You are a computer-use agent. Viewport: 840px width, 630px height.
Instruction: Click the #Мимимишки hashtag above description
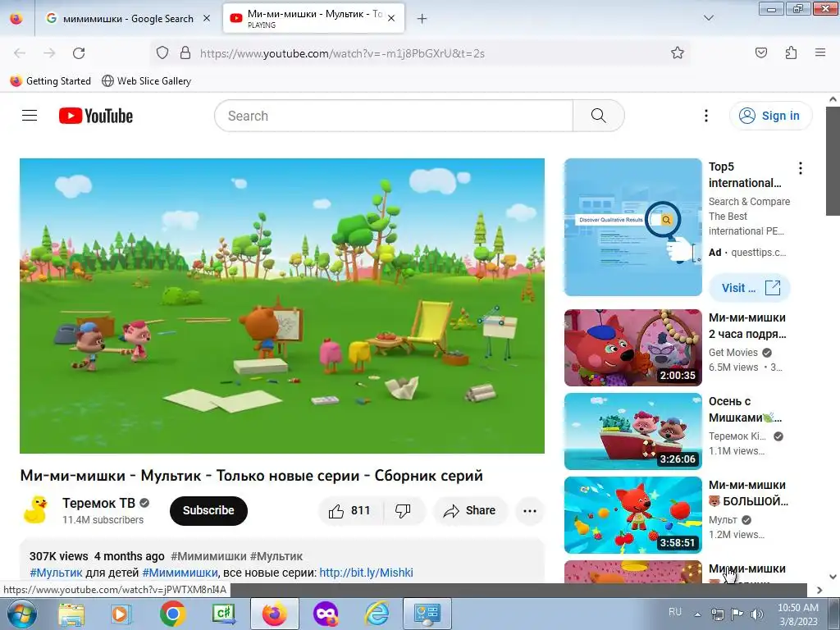[208, 556]
